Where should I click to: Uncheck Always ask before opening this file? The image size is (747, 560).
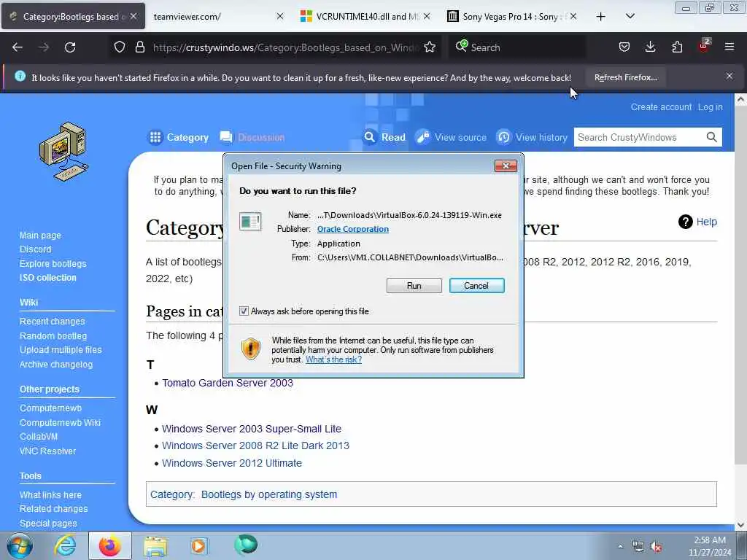(x=244, y=311)
